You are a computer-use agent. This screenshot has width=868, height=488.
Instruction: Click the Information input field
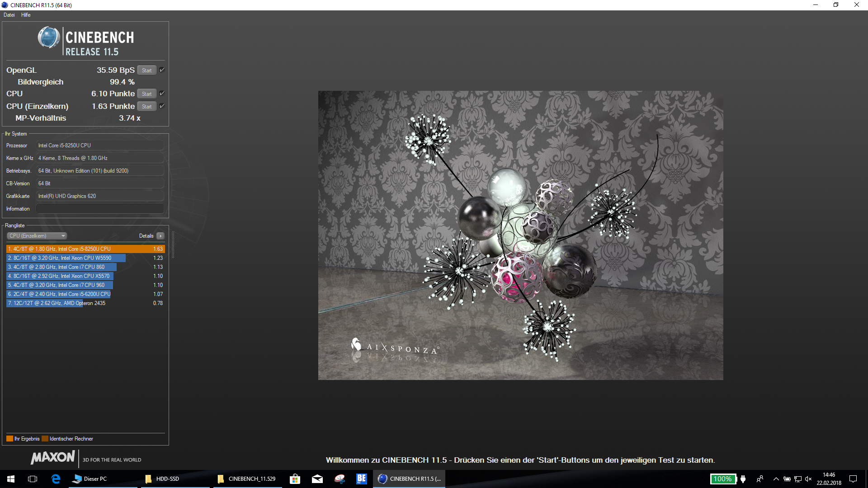click(x=100, y=209)
